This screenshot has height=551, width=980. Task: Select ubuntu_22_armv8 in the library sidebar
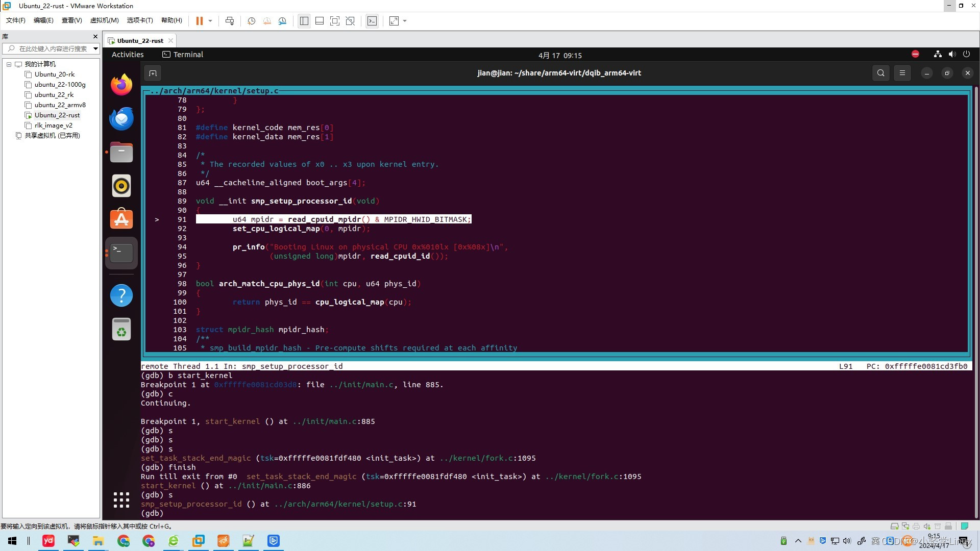(x=60, y=105)
